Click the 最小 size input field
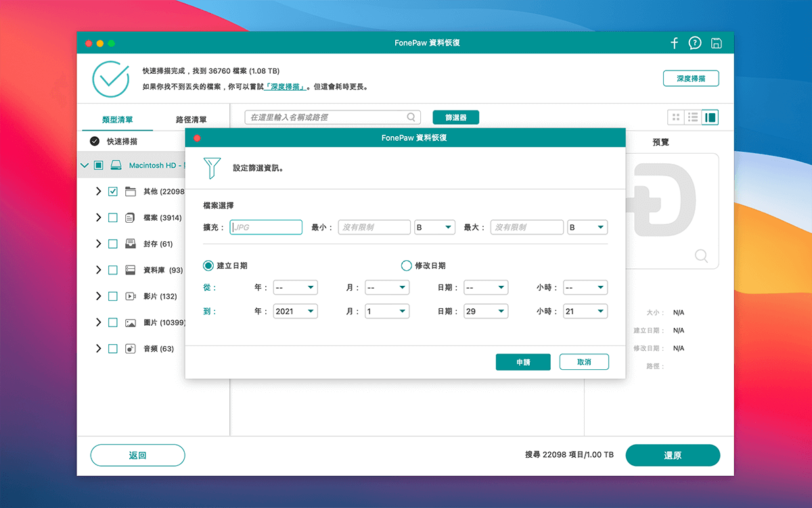This screenshot has width=812, height=508. point(374,228)
